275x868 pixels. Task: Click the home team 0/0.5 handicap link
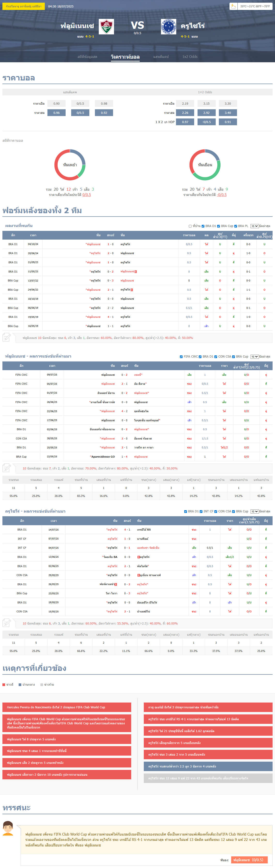click(x=86, y=195)
